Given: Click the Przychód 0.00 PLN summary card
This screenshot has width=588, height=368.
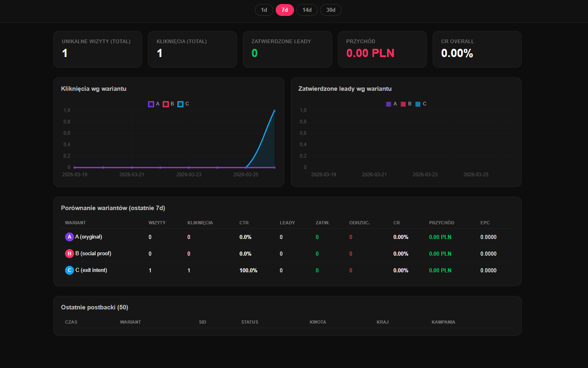Looking at the screenshot, I should pyautogui.click(x=382, y=49).
